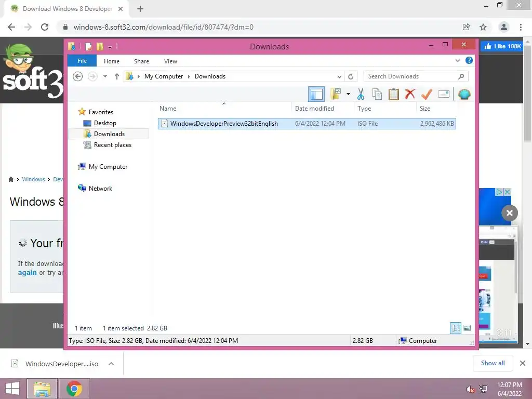Image resolution: width=532 pixels, height=399 pixels.
Task: Click the new folder icon in Explorer toolbar
Action: pos(336,95)
